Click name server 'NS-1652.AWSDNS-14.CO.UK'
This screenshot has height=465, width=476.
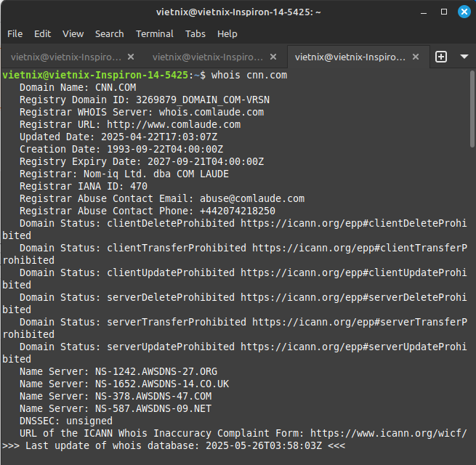162,384
